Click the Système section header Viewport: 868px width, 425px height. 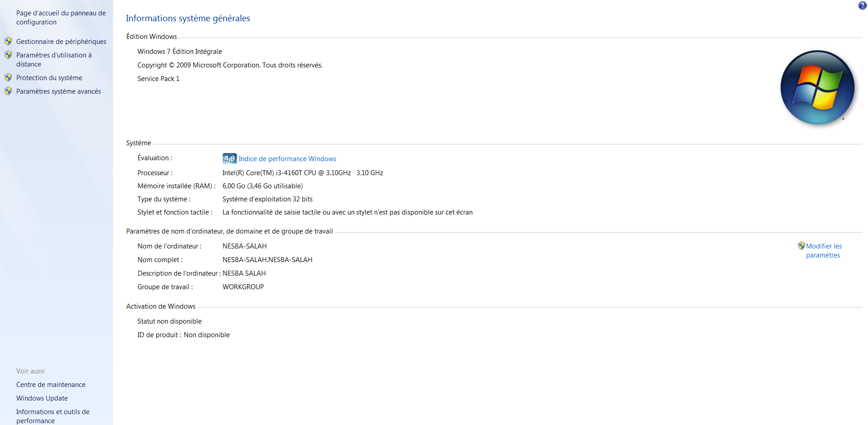coord(138,143)
